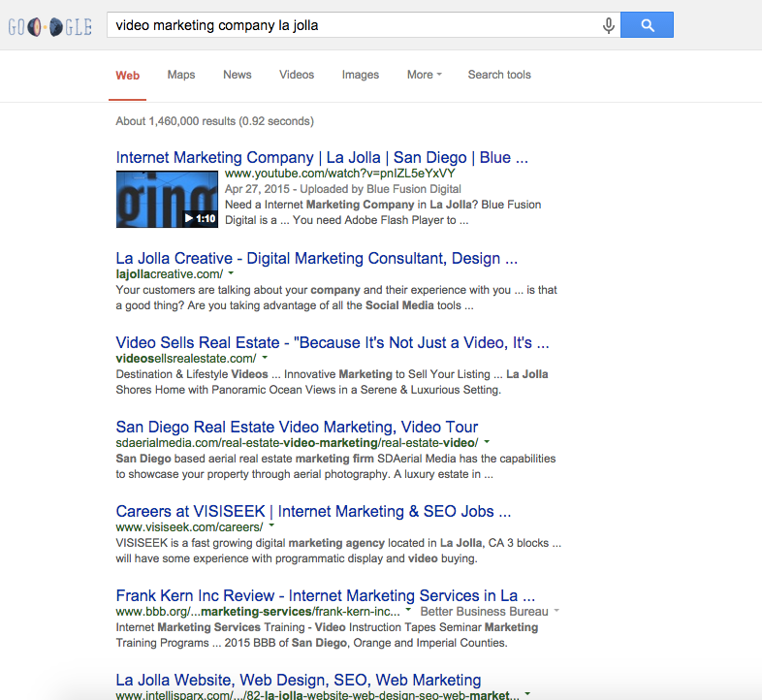Switch to the Images tab
This screenshot has width=762, height=700.
point(360,75)
